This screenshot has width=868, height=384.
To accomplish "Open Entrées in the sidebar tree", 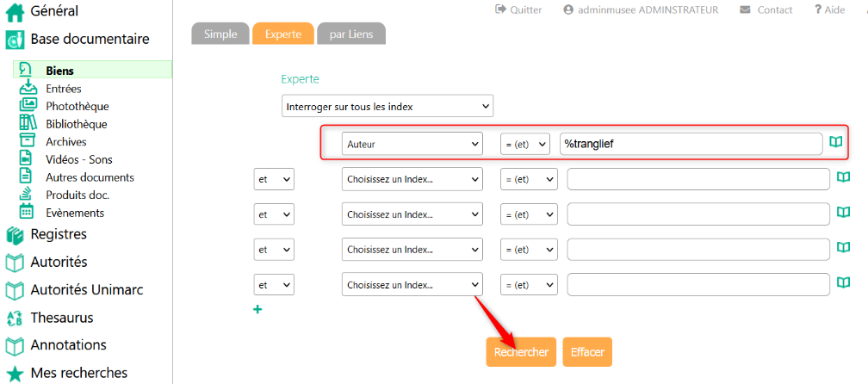I will [x=64, y=89].
